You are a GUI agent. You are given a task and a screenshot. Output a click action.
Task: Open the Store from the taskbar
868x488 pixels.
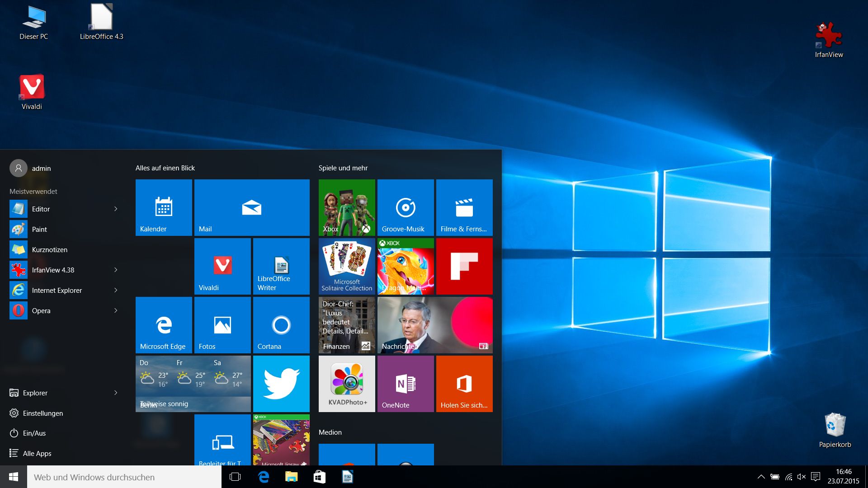point(320,477)
